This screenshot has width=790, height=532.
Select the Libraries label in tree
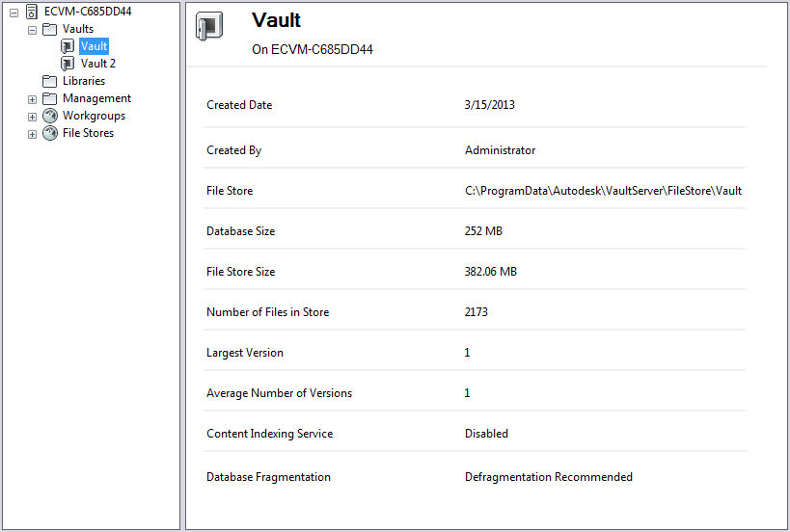point(84,81)
